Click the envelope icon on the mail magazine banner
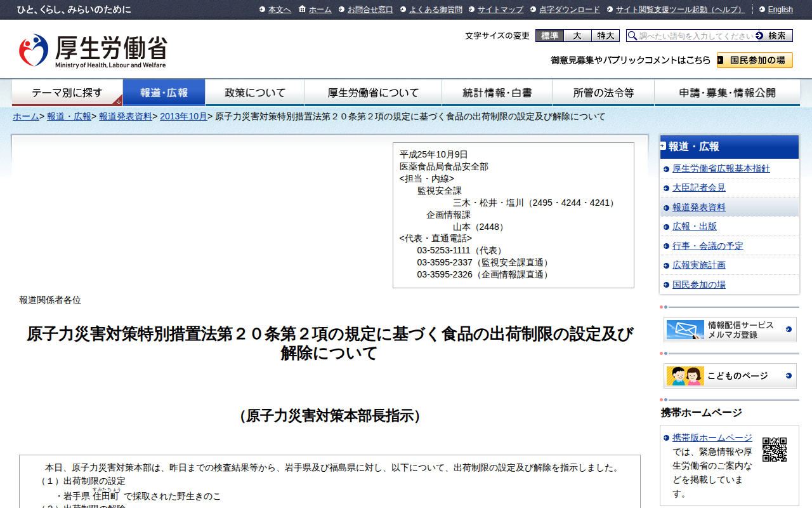The height and width of the screenshot is (508, 812). (684, 330)
